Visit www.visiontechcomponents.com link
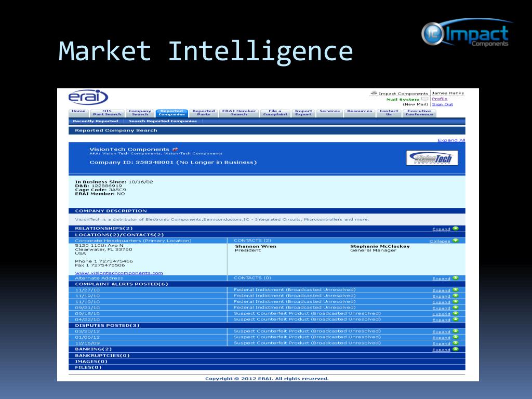 (119, 273)
